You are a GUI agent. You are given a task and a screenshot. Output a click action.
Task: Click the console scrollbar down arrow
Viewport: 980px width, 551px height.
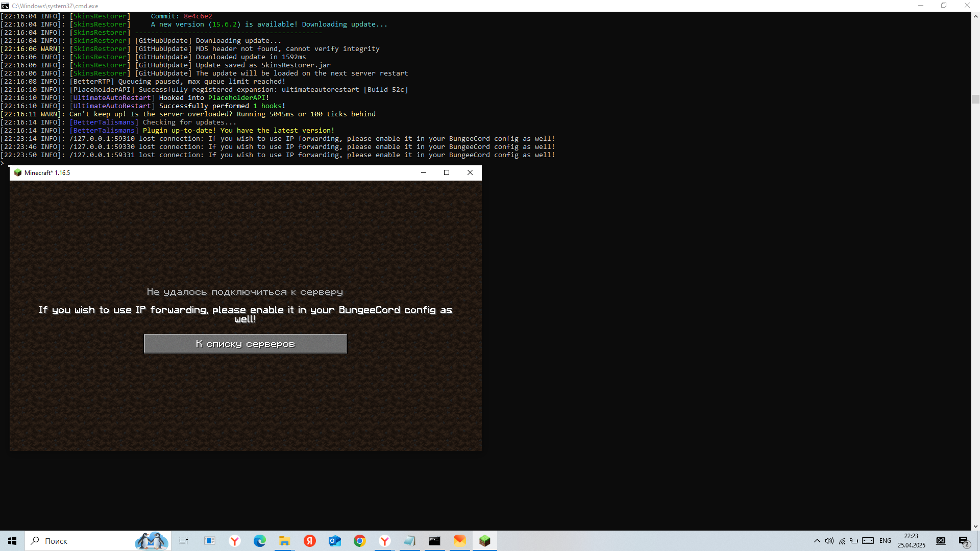coord(975,526)
